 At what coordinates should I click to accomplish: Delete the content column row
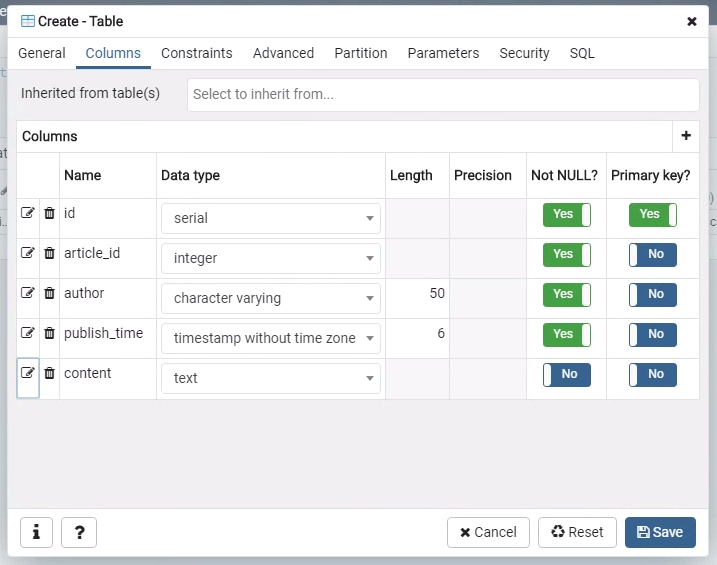coord(49,374)
